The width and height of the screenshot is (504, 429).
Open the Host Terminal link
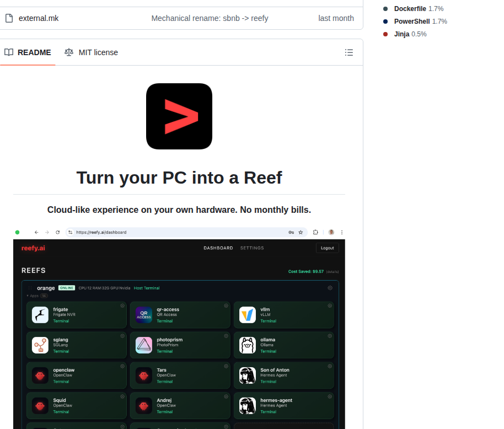coord(147,288)
